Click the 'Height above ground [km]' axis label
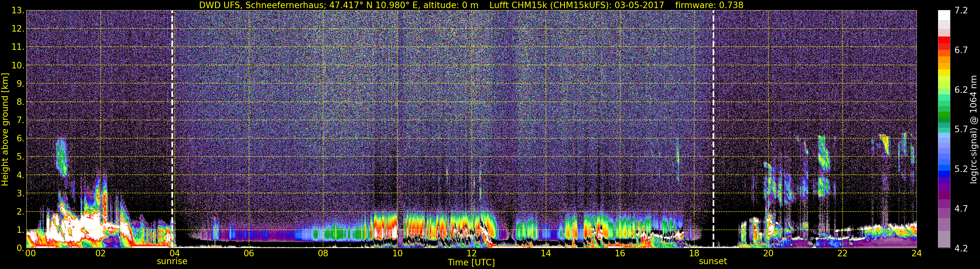Viewport: 980px width, 269px height. (x=5, y=129)
